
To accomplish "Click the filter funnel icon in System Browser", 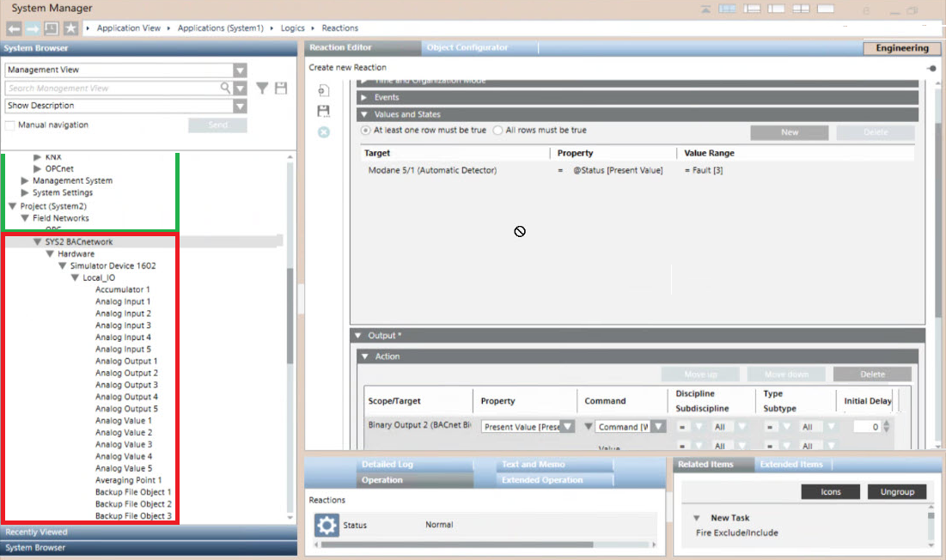I will [x=262, y=88].
